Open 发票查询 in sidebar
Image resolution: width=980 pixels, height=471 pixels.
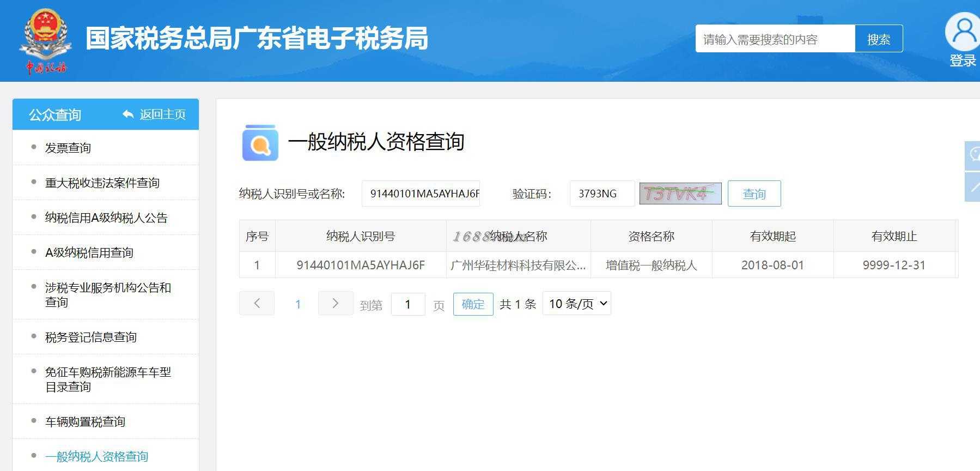pyautogui.click(x=68, y=148)
